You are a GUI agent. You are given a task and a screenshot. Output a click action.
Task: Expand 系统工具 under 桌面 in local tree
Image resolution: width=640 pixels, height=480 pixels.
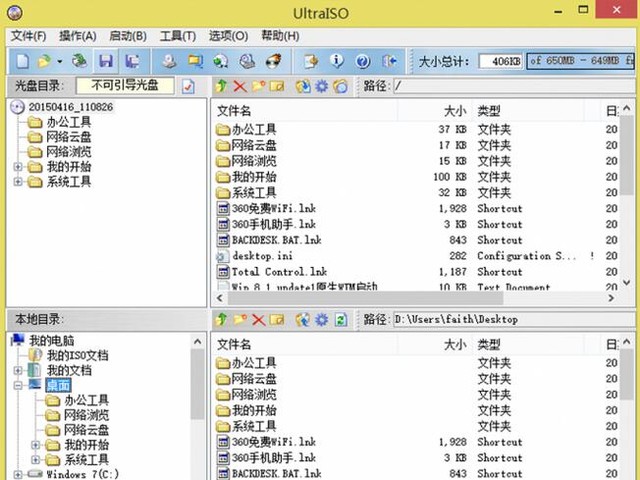coord(36,460)
